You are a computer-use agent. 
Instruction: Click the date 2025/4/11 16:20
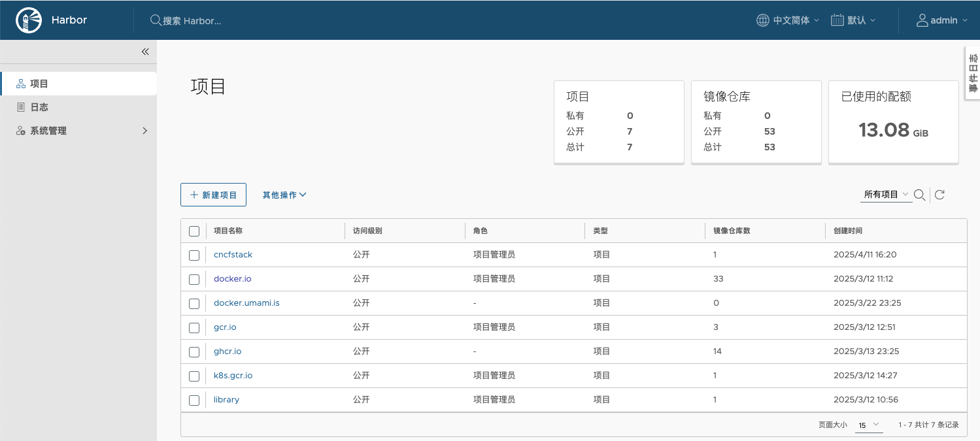(x=865, y=255)
